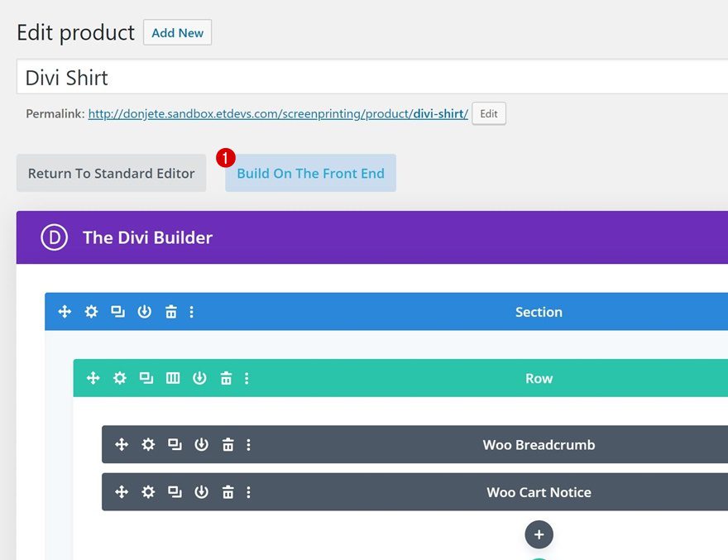Delete the Woo Breadcrumb module via trash icon
728x560 pixels.
[x=227, y=444]
